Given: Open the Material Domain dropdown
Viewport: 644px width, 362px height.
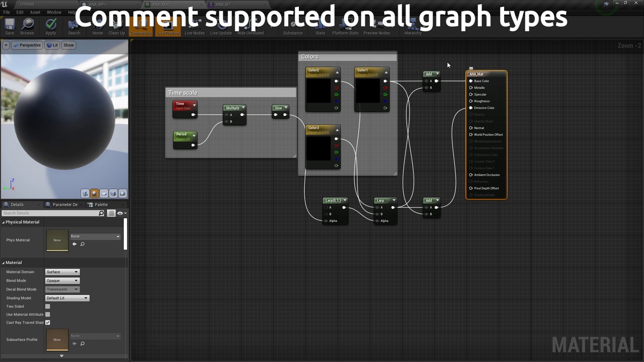Looking at the screenshot, I should point(62,272).
